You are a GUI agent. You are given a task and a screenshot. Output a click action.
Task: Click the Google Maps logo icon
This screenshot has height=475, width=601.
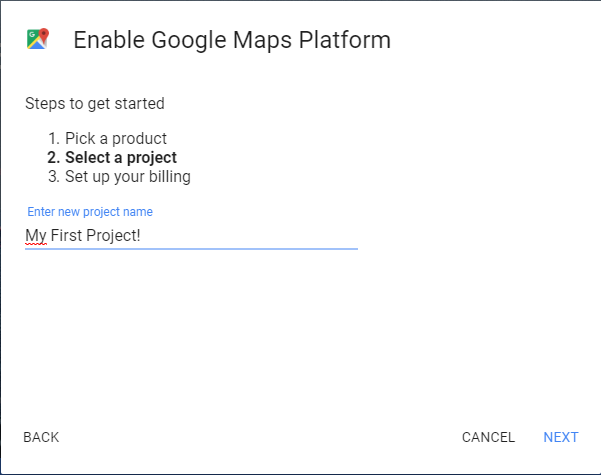(38, 39)
